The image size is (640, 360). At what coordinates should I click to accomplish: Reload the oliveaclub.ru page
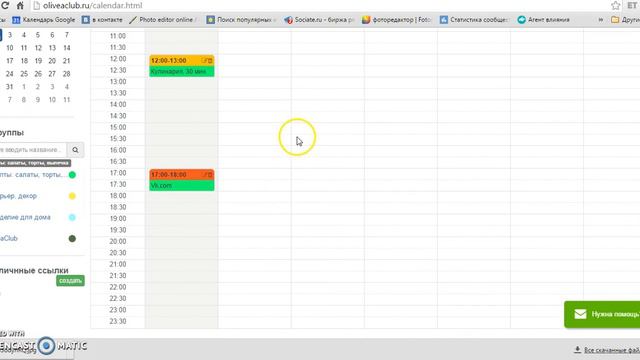5,6
